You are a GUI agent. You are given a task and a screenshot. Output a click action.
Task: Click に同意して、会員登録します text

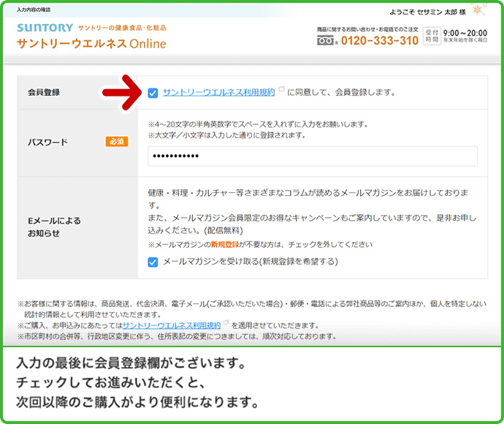pyautogui.click(x=341, y=92)
